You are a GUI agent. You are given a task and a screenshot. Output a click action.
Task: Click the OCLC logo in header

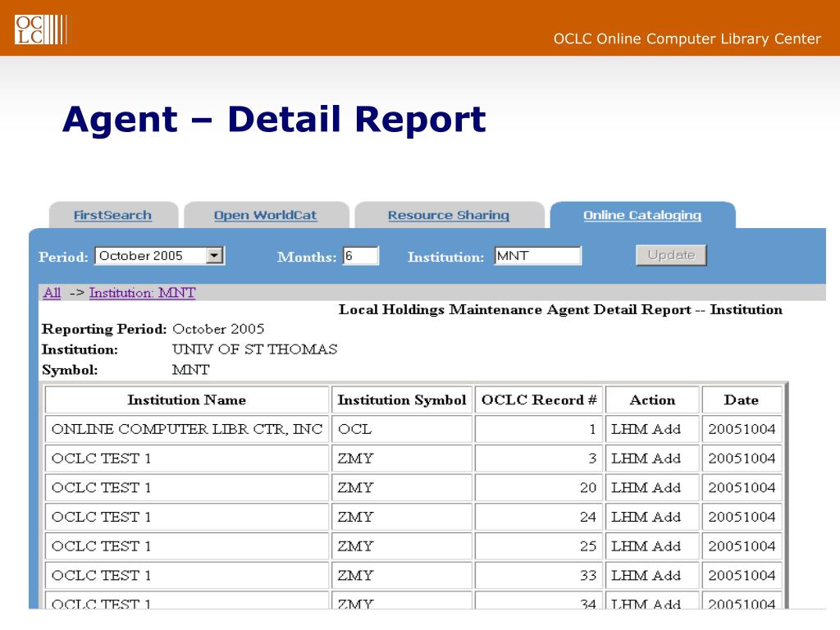41,29
